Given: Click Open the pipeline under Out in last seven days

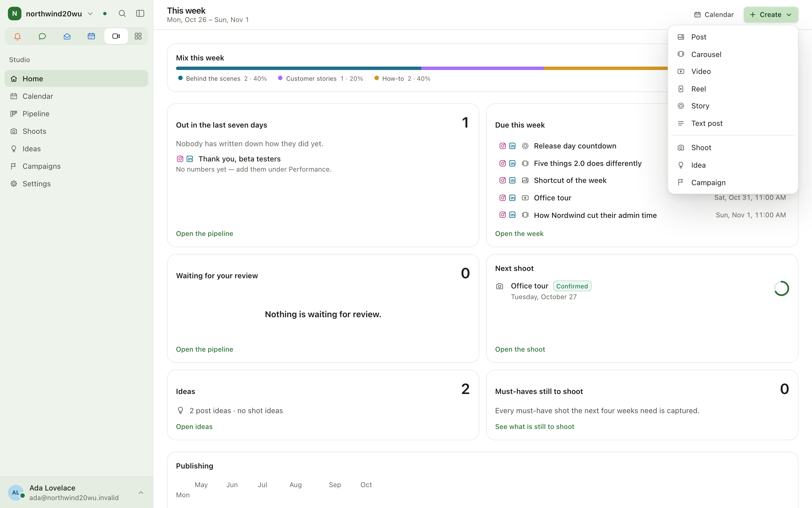Looking at the screenshot, I should pyautogui.click(x=204, y=233).
